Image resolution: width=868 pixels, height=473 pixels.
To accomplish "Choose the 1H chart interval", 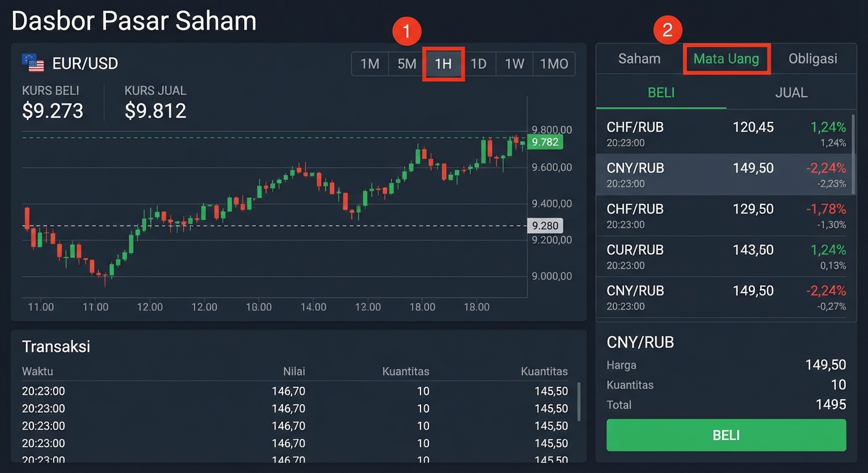I will click(443, 64).
